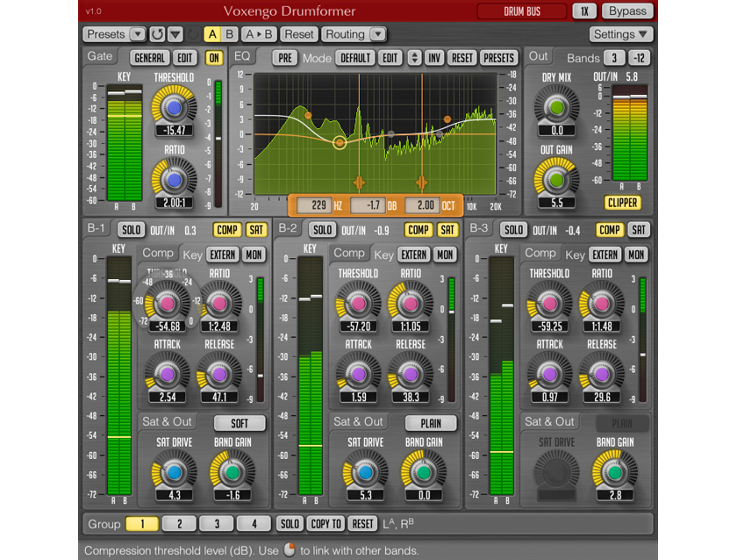Click the Bypass button
The image size is (737, 560).
[x=627, y=11]
